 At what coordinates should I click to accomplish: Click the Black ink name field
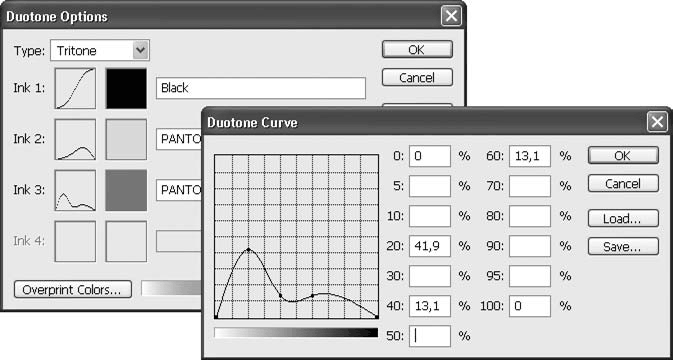point(261,88)
